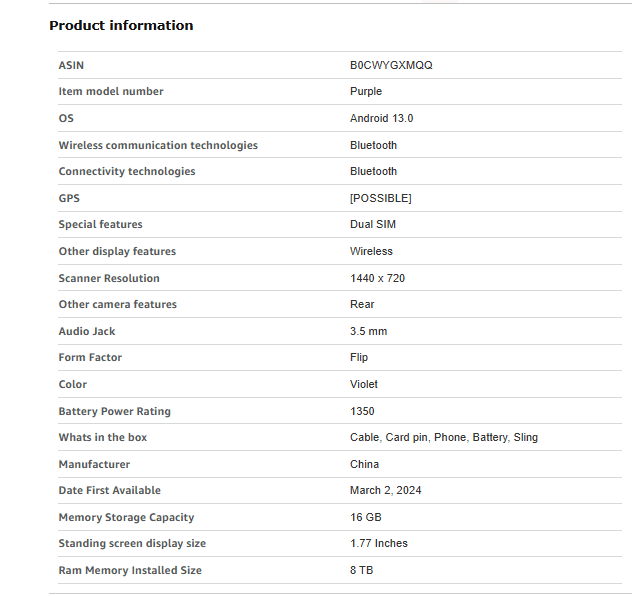Viewport: 632px width, 596px height.
Task: Click the Manufacturer label
Action: coord(94,465)
